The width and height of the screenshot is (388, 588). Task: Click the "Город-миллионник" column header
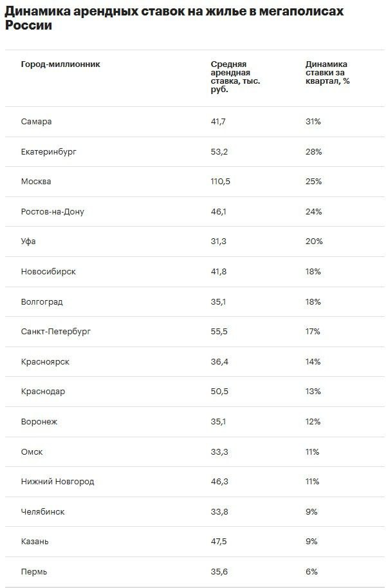(60, 64)
